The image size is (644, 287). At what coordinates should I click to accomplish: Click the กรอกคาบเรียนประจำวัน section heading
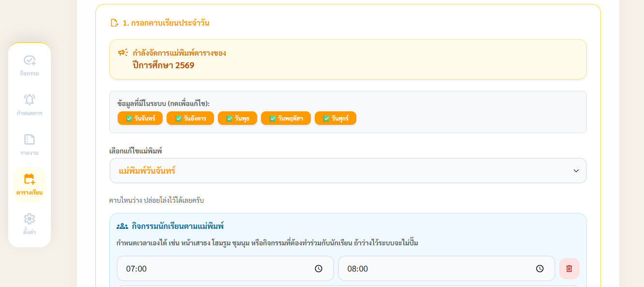click(x=166, y=23)
